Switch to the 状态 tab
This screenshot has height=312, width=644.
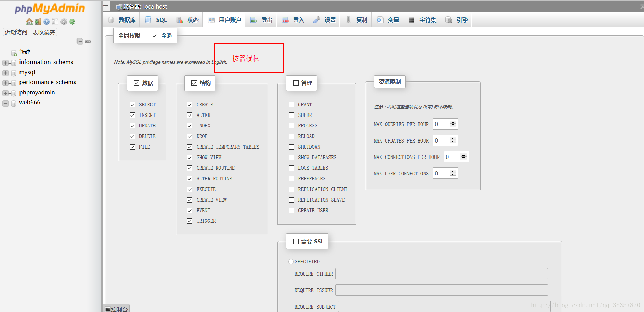[187, 20]
